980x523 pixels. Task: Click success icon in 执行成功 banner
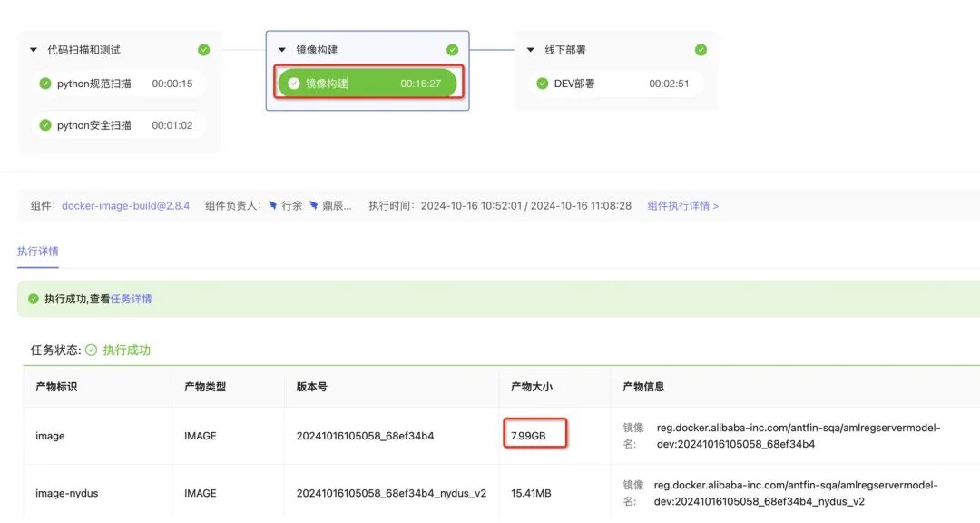click(x=34, y=299)
